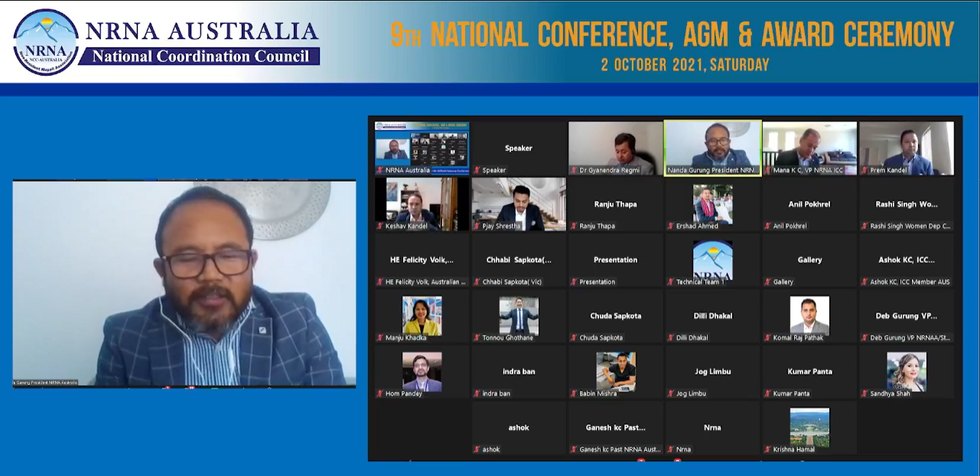Click muted mic icon beside Keshav Kandel

pos(380,227)
